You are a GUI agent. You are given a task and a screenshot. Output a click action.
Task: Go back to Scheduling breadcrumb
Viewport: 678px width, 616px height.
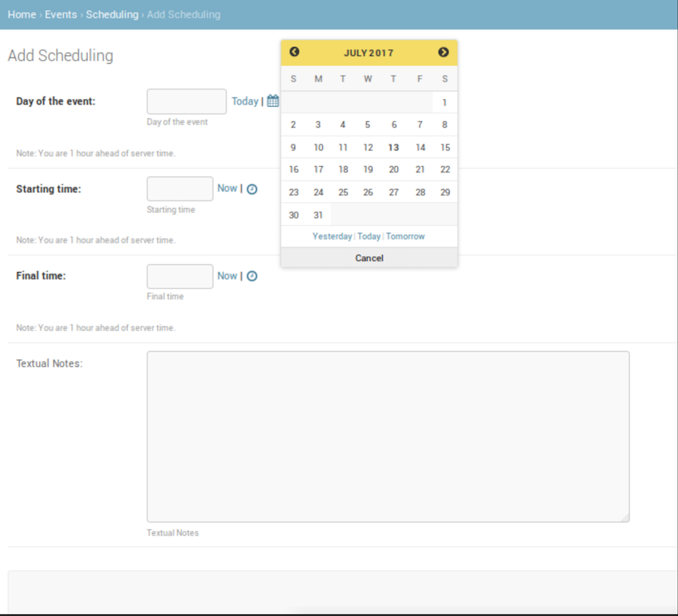click(112, 14)
